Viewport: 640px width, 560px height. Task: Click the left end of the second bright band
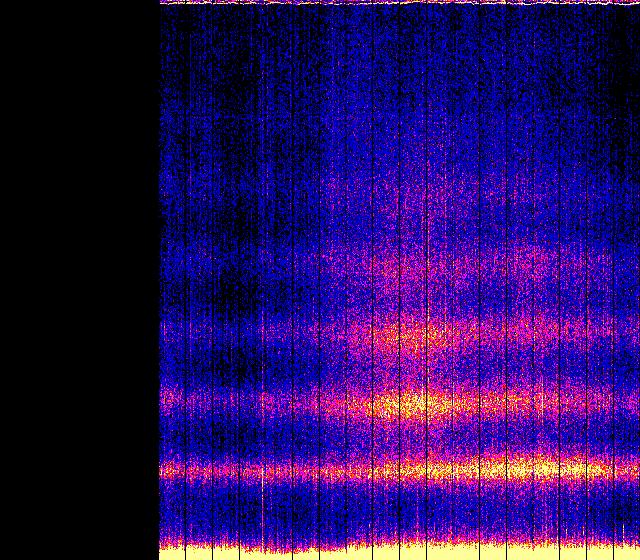(168, 400)
